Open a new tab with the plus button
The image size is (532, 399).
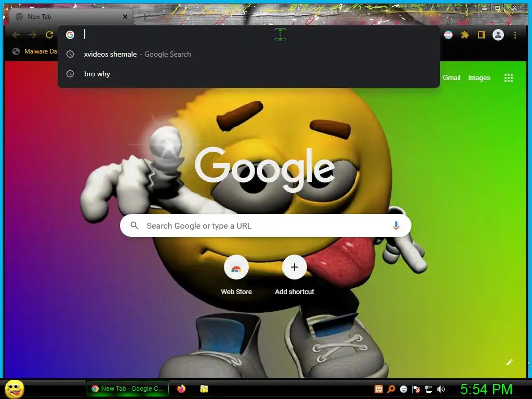pyautogui.click(x=144, y=16)
